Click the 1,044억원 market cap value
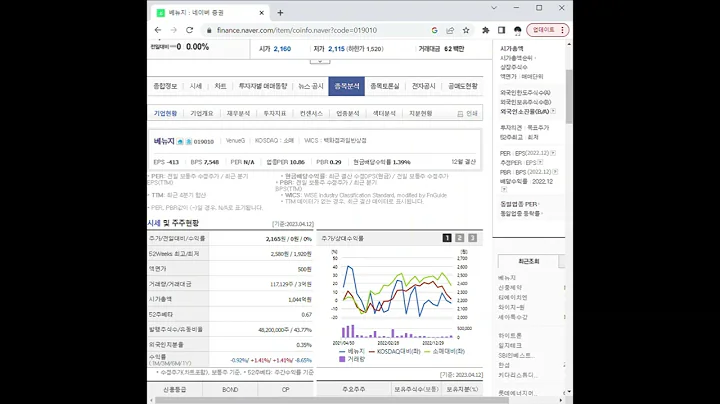The image size is (720, 404). click(300, 299)
